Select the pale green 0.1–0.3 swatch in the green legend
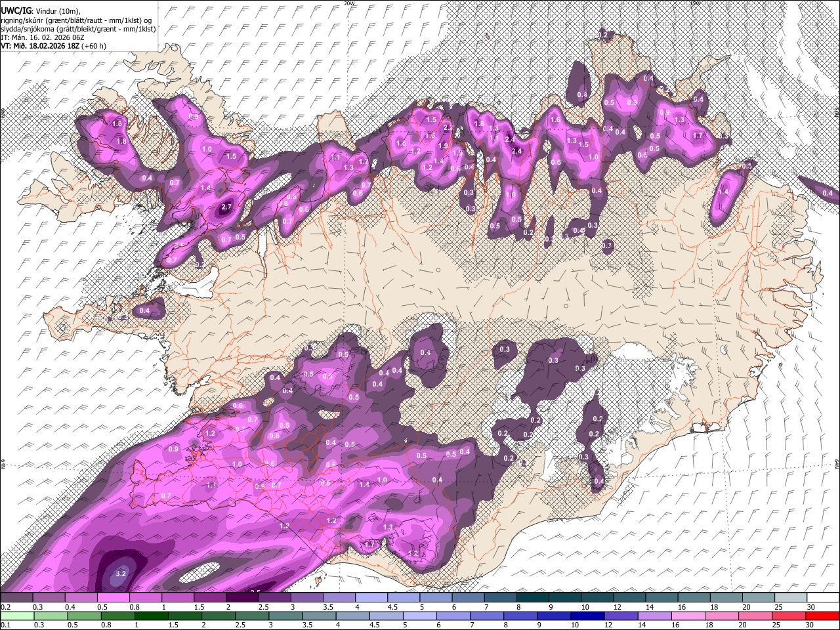 tap(18, 616)
